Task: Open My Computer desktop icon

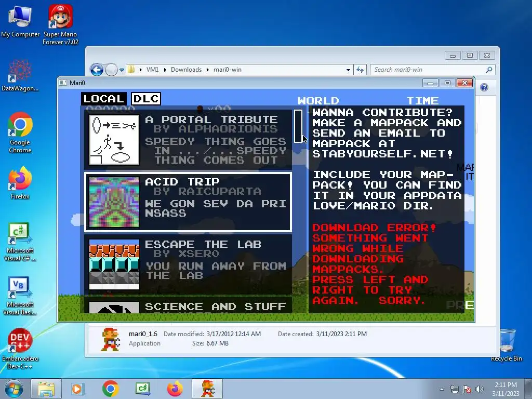Action: click(20, 22)
